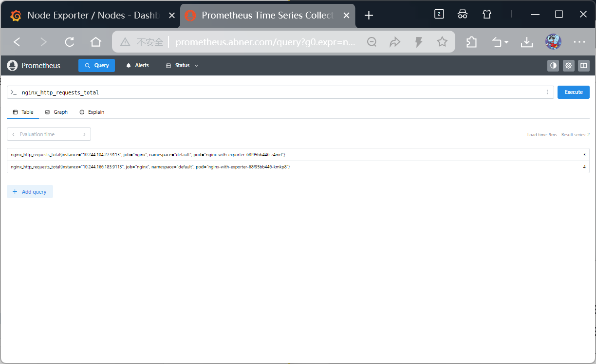Expand the Status dropdown menu
The image size is (596, 364).
[182, 65]
